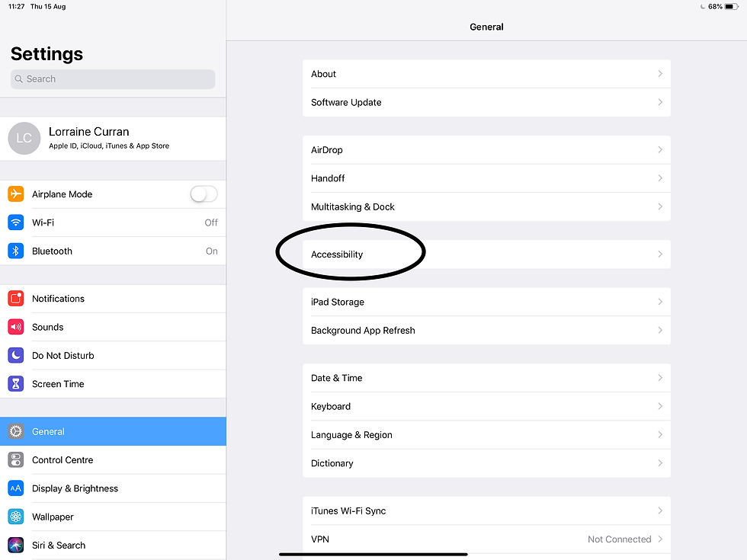Click the Settings search field
This screenshot has height=560, width=747.
113,79
